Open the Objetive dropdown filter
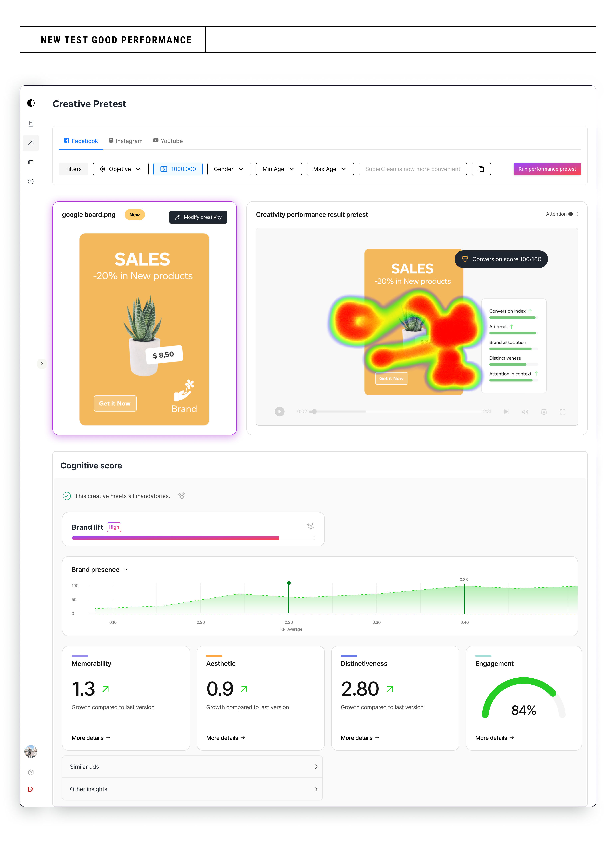This screenshot has width=616, height=851. click(120, 169)
